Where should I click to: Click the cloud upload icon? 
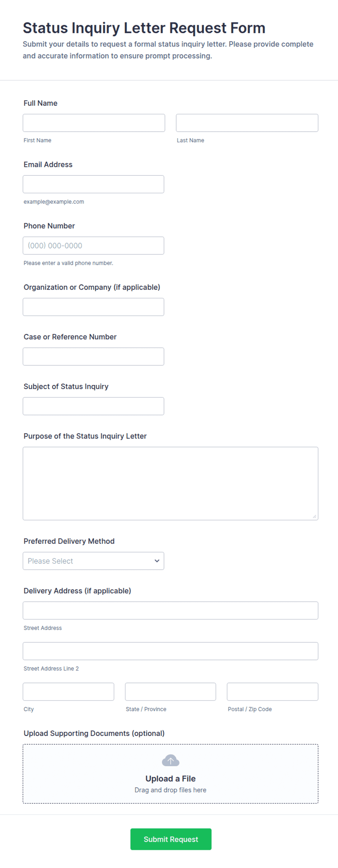click(170, 760)
